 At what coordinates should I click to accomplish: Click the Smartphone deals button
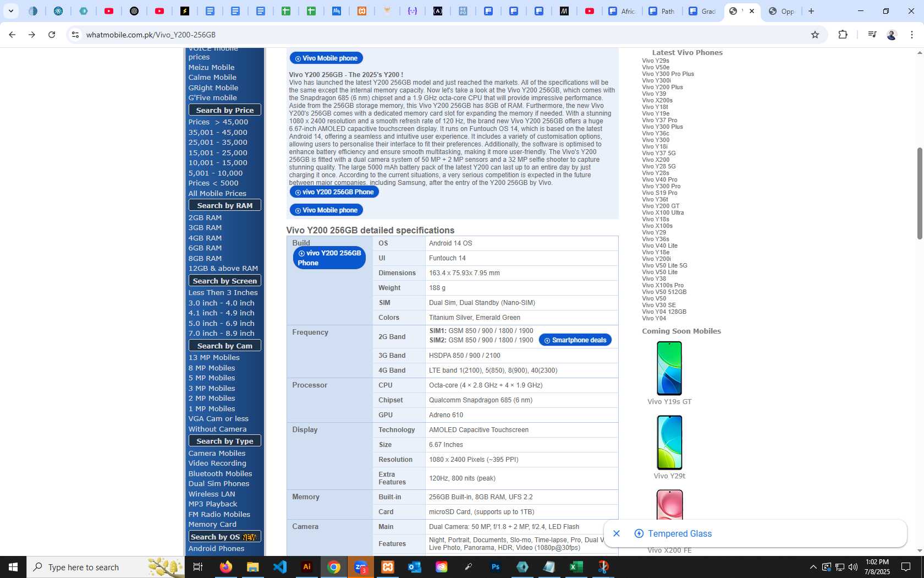[x=575, y=340]
